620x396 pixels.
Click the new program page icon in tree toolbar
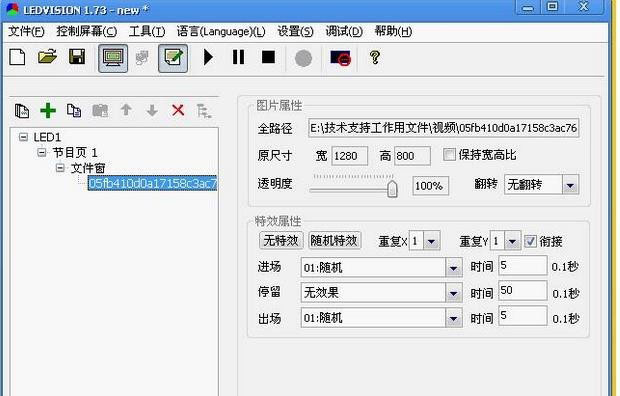click(x=22, y=111)
